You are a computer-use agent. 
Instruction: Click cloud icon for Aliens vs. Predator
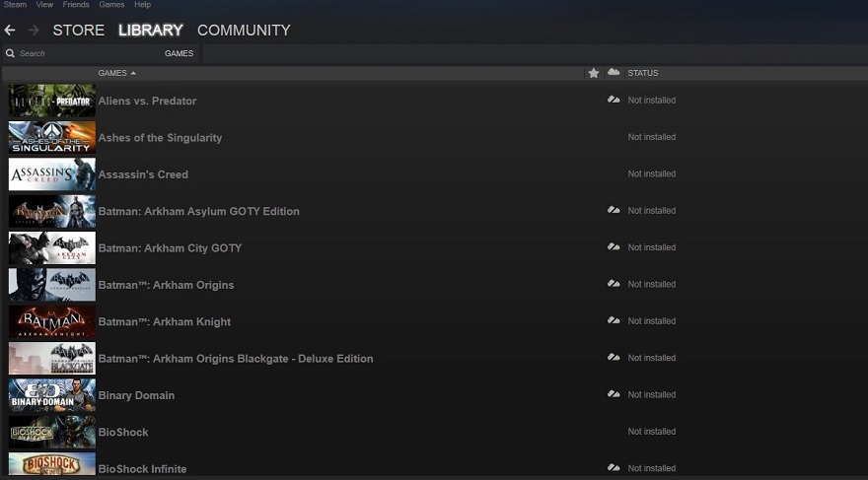614,100
